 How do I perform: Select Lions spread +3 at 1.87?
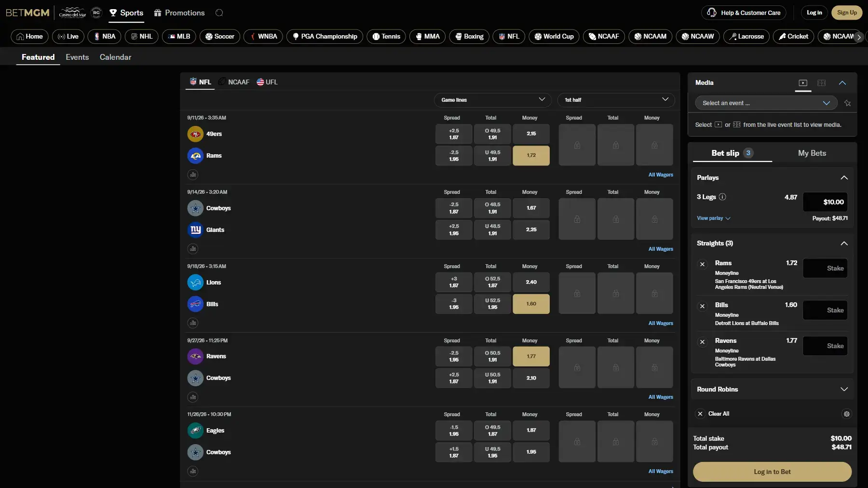tap(454, 283)
